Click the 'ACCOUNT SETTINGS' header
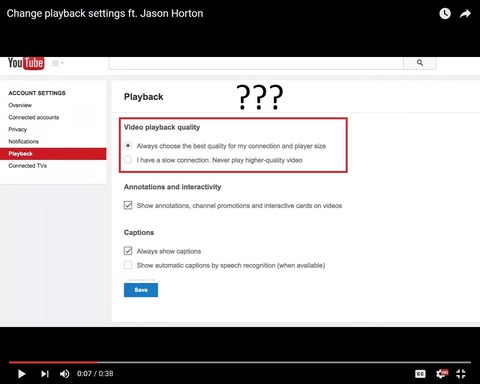This screenshot has height=384, width=480. [37, 93]
